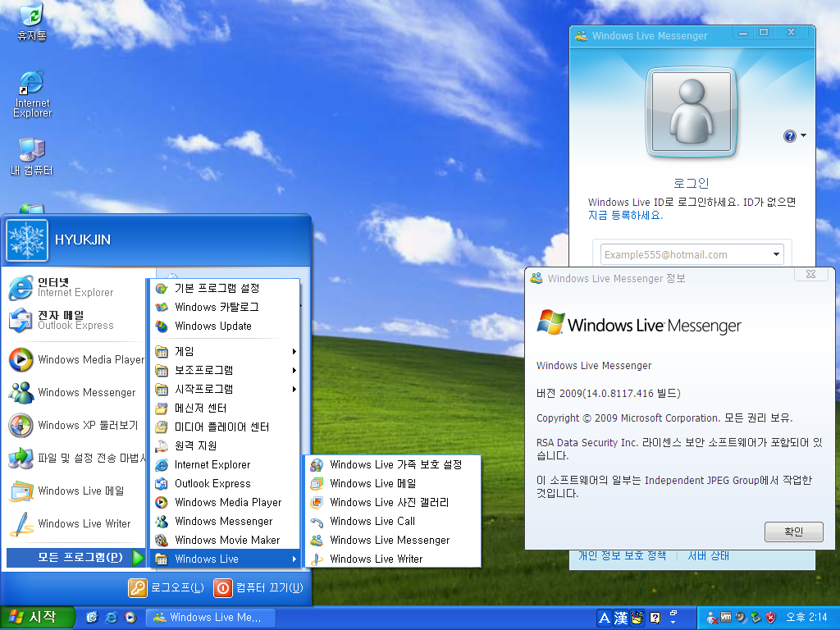Click the VMware tools tray icon
The width and height of the screenshot is (840, 630).
coord(726,617)
